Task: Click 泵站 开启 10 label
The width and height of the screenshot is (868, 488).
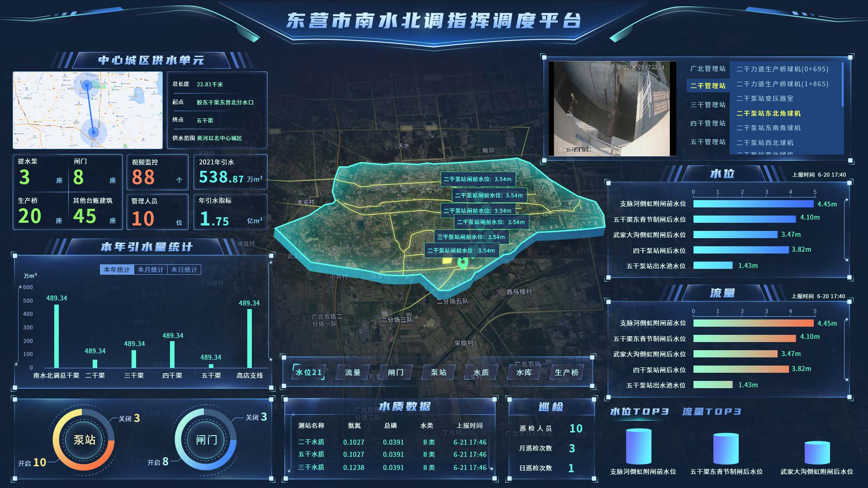Action: pos(32,463)
